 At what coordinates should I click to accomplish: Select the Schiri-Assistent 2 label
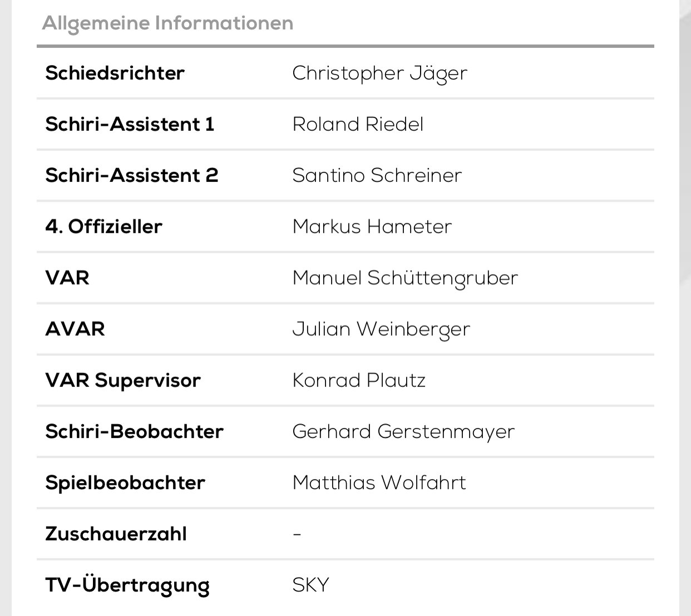pos(132,175)
